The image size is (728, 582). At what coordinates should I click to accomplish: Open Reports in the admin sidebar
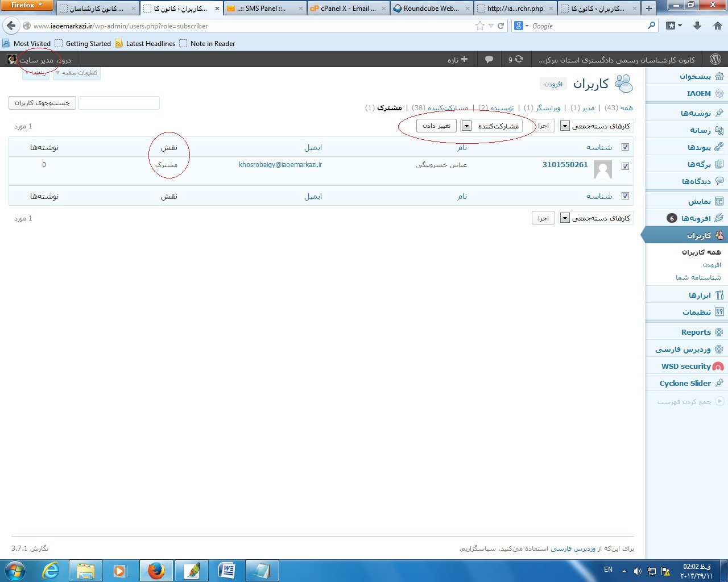(x=696, y=332)
